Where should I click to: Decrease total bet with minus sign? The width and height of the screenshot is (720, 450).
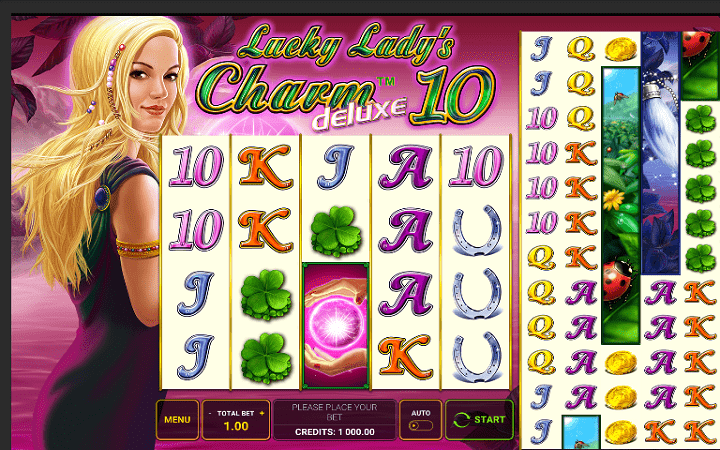210,414
